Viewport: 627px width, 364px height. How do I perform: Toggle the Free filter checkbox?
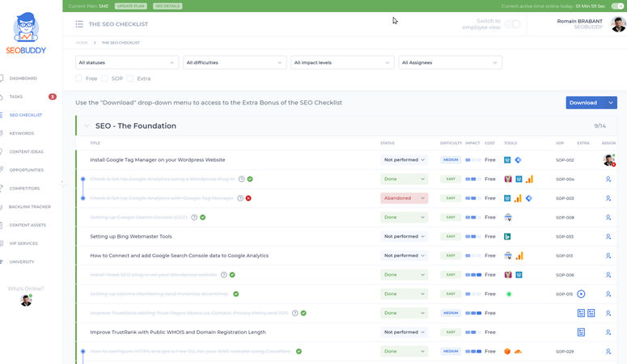[x=78, y=78]
